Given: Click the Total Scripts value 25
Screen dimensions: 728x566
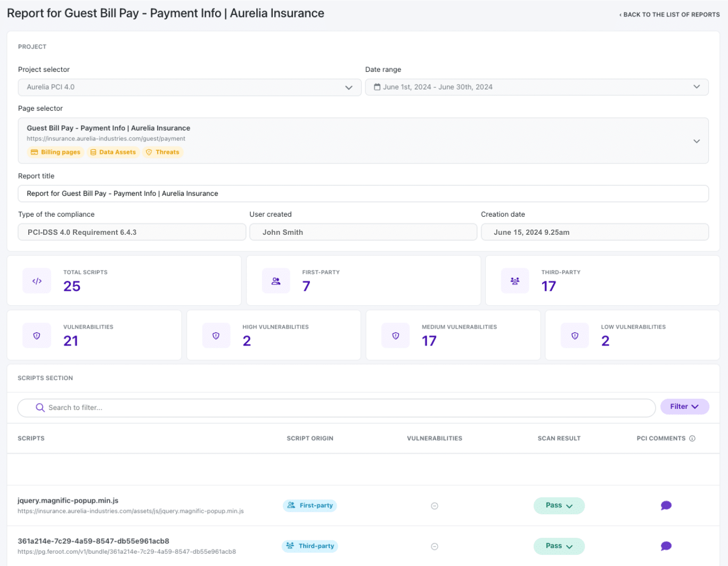Looking at the screenshot, I should tap(72, 286).
